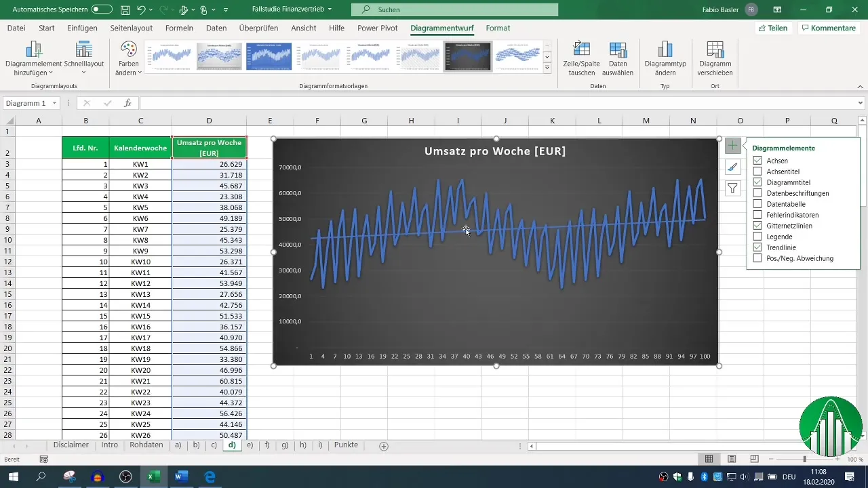This screenshot has height=488, width=868.
Task: Check the Achsentitel checkbox
Action: (x=757, y=171)
